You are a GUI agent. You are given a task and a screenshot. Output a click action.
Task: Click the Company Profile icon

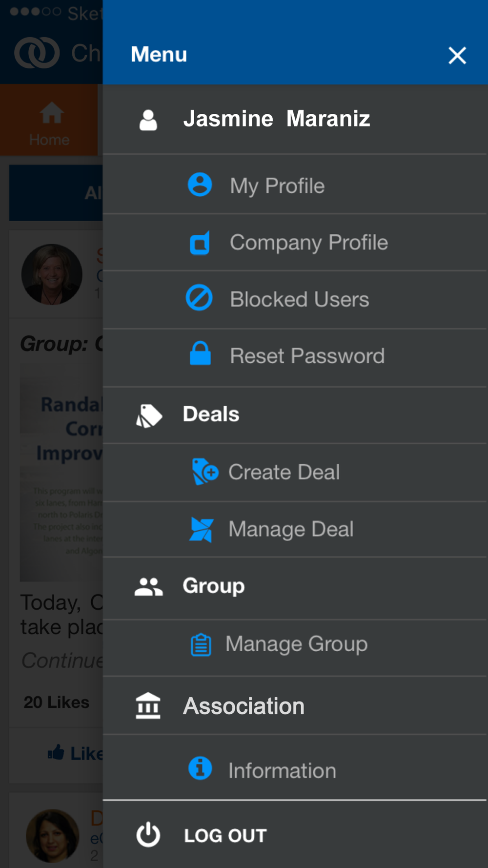point(200,243)
